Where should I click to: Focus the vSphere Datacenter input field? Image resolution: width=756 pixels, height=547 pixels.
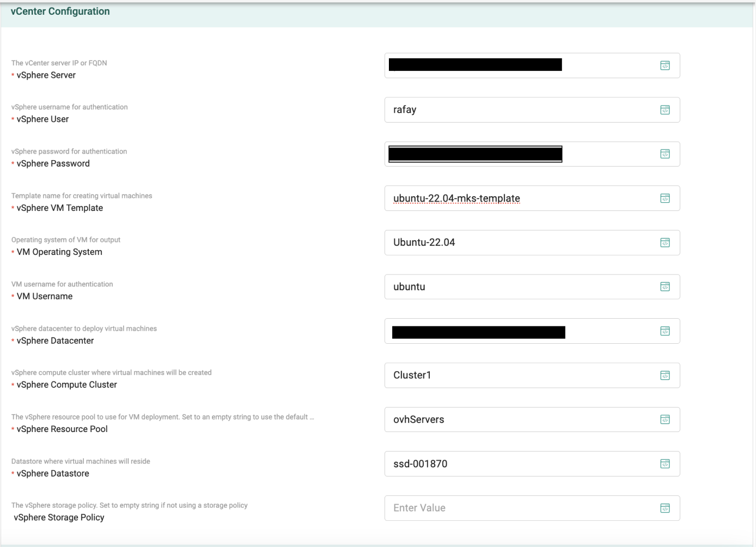[x=532, y=331]
